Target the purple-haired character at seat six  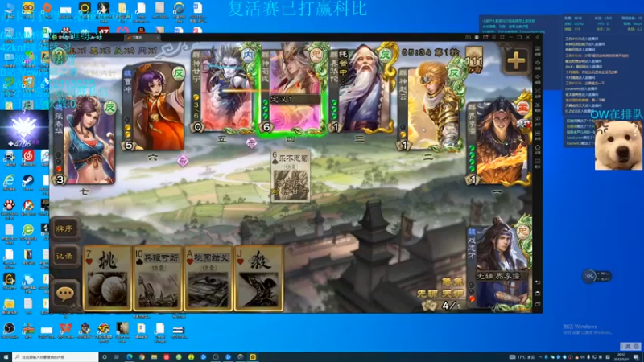pos(153,108)
